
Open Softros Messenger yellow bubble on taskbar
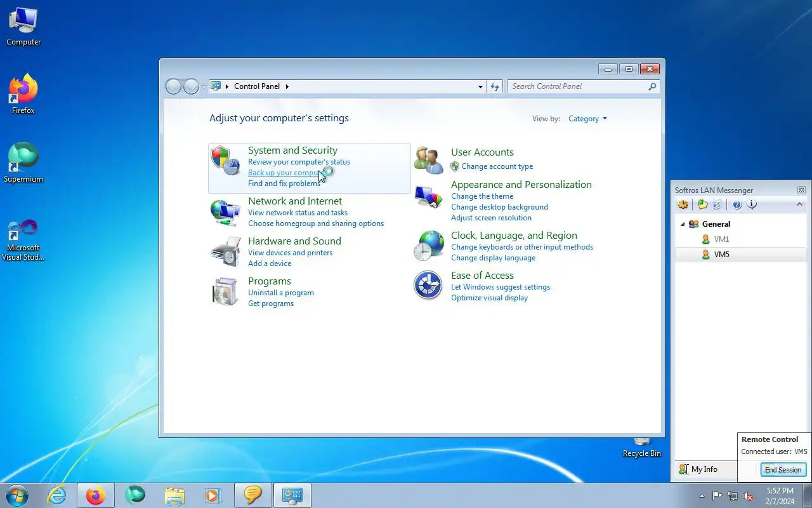252,495
